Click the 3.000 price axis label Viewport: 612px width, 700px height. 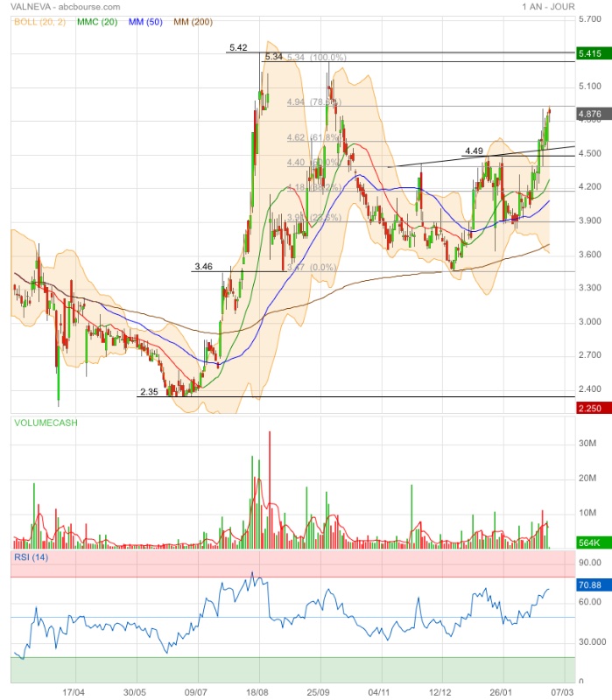tap(589, 322)
